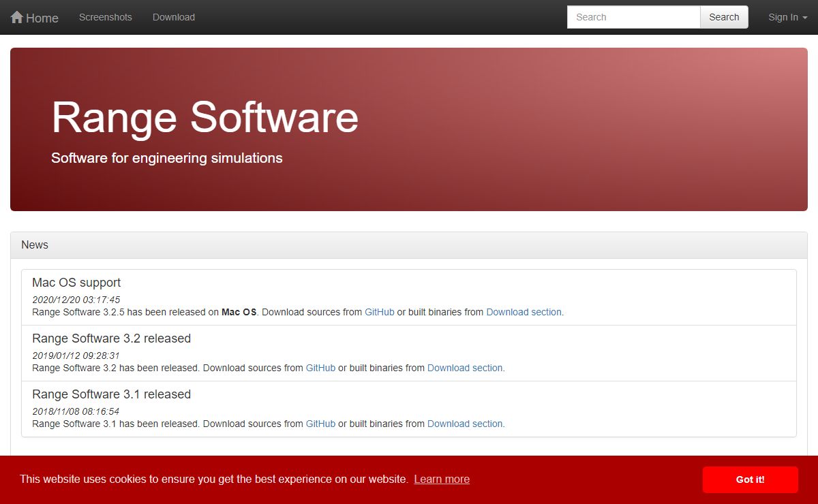Select the Range Software 3.1 released headline

click(111, 394)
